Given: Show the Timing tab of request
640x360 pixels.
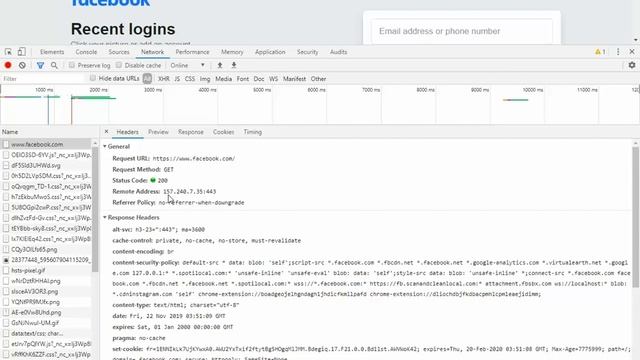Looking at the screenshot, I should point(253,132).
